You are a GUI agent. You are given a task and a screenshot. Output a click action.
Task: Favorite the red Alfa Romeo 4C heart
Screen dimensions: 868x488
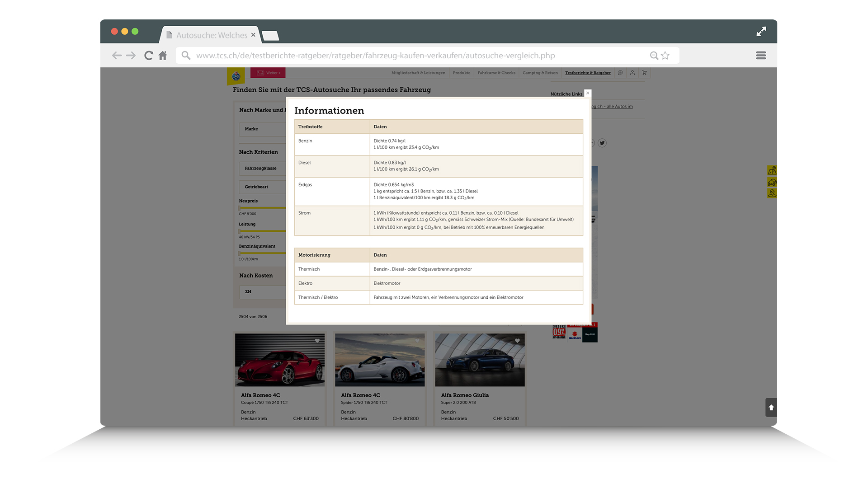click(317, 341)
